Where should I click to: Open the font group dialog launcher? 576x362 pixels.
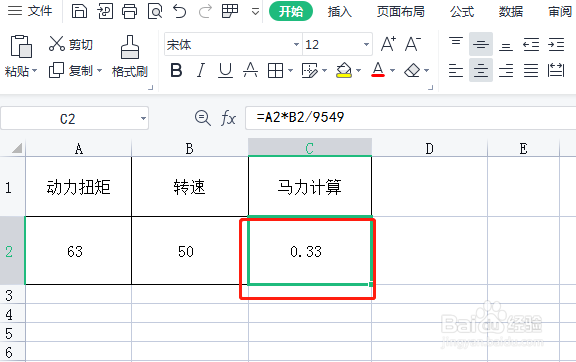431,87
